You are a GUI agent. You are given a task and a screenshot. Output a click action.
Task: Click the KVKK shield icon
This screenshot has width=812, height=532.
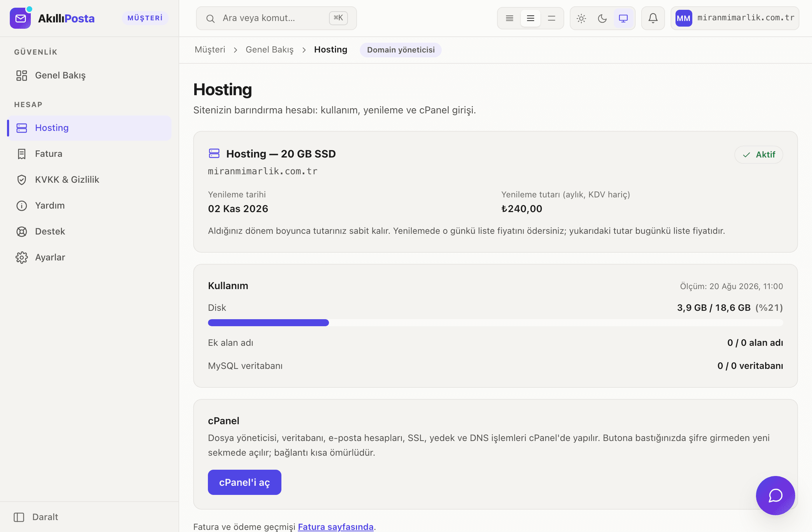[22, 180]
